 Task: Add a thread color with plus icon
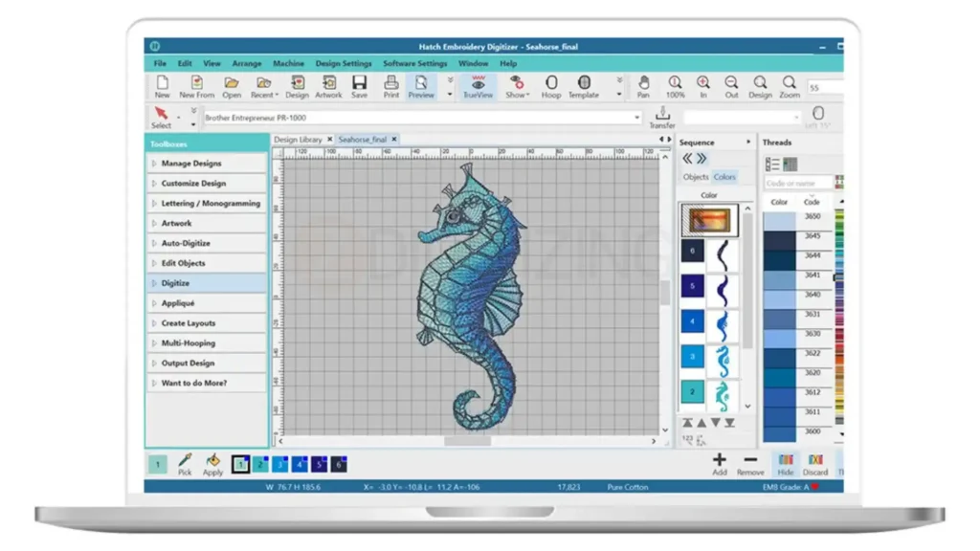(720, 464)
